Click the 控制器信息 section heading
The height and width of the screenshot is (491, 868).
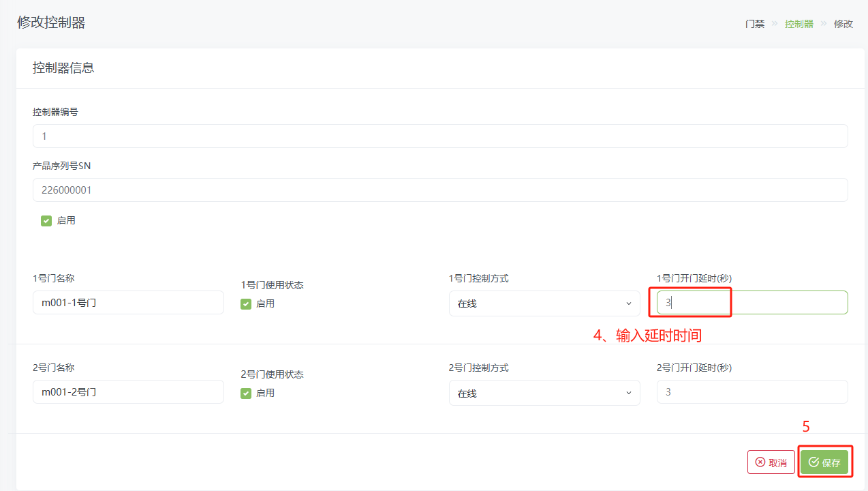[x=63, y=68]
